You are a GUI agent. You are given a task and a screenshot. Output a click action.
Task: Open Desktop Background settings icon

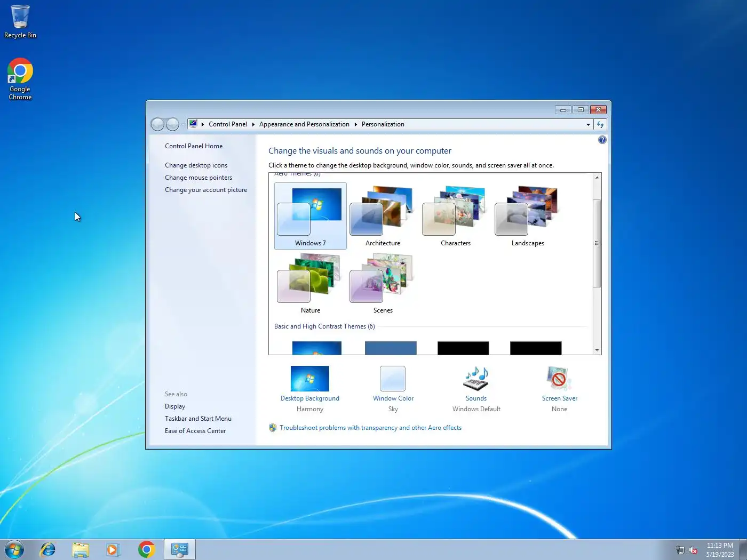(310, 379)
